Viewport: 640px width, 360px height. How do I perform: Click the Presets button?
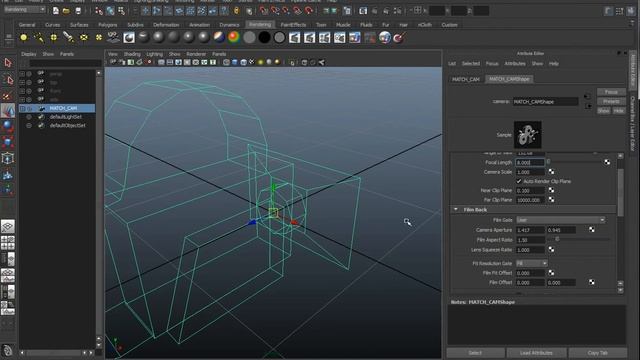click(x=611, y=101)
